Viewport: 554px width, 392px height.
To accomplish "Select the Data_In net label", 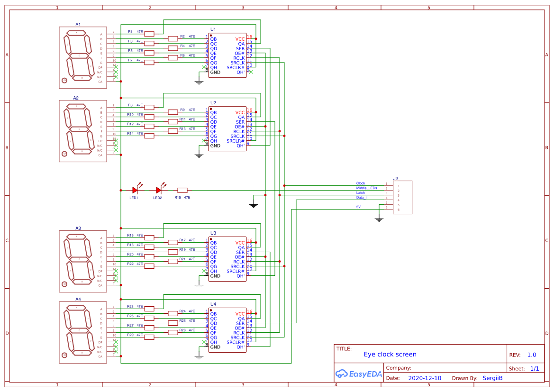I will coord(362,197).
